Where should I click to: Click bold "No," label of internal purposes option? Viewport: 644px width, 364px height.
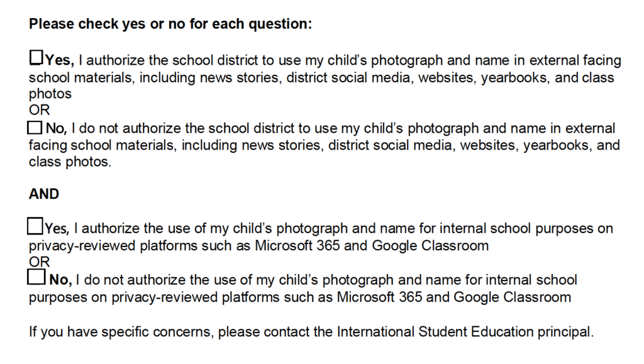[61, 279]
